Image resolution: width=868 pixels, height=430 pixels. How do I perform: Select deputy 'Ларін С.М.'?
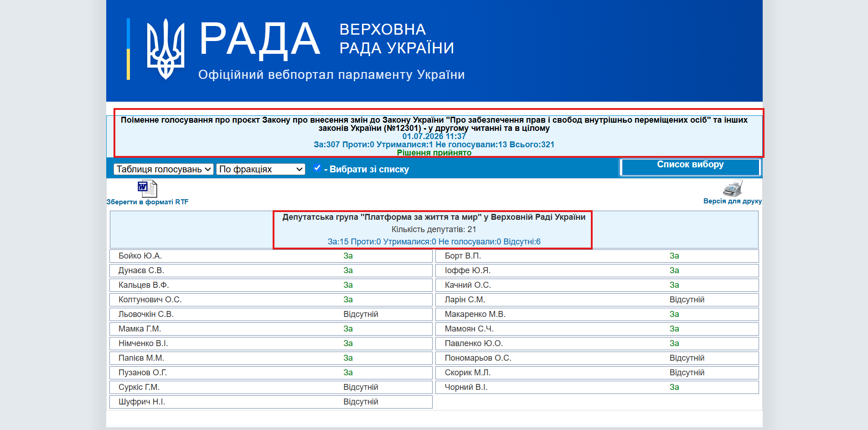(465, 300)
